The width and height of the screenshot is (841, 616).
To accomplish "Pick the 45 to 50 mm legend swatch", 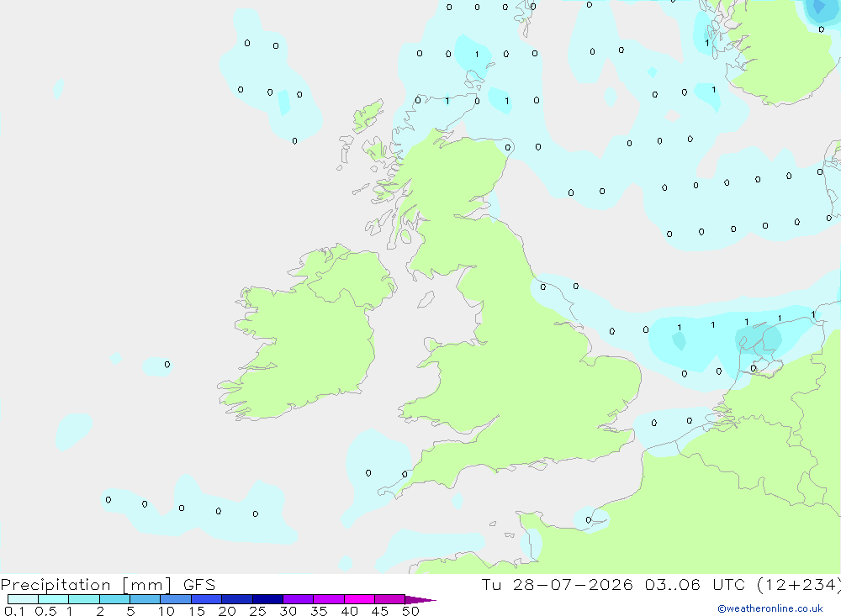I will click(x=390, y=599).
